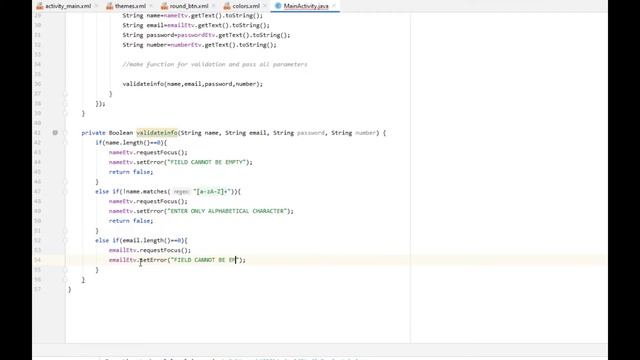Switch to the activity_main.xml tab
The width and height of the screenshot is (640, 360).
pyautogui.click(x=68, y=6)
